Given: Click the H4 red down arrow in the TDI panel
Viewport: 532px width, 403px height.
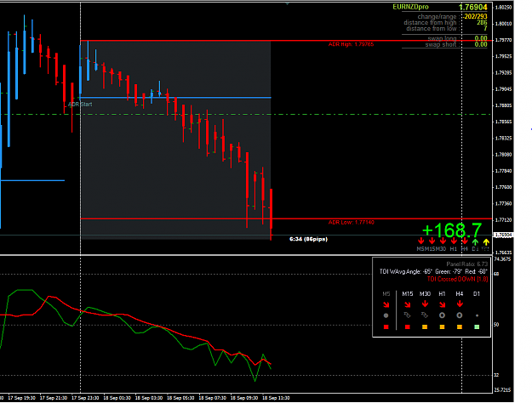Looking at the screenshot, I should pyautogui.click(x=460, y=304).
